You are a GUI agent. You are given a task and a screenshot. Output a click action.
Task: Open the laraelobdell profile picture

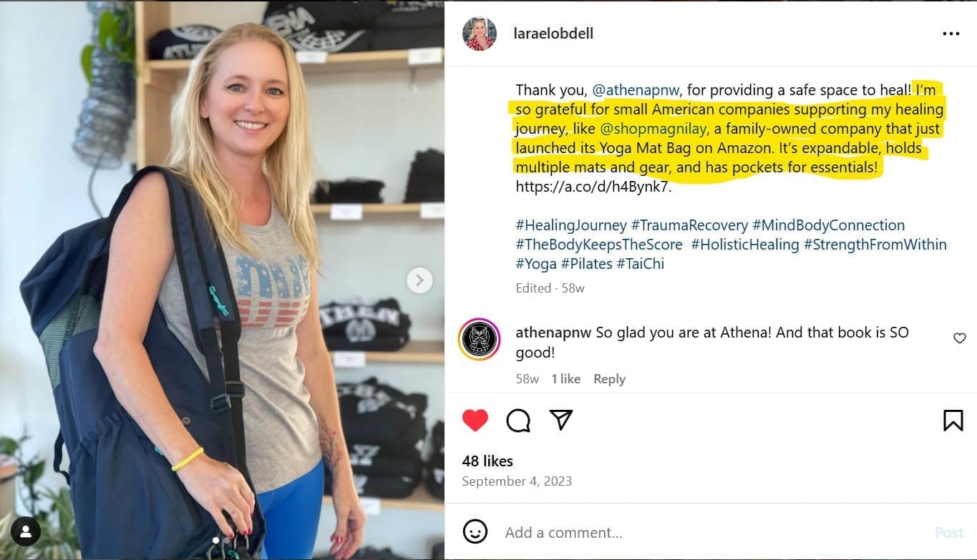pos(479,34)
